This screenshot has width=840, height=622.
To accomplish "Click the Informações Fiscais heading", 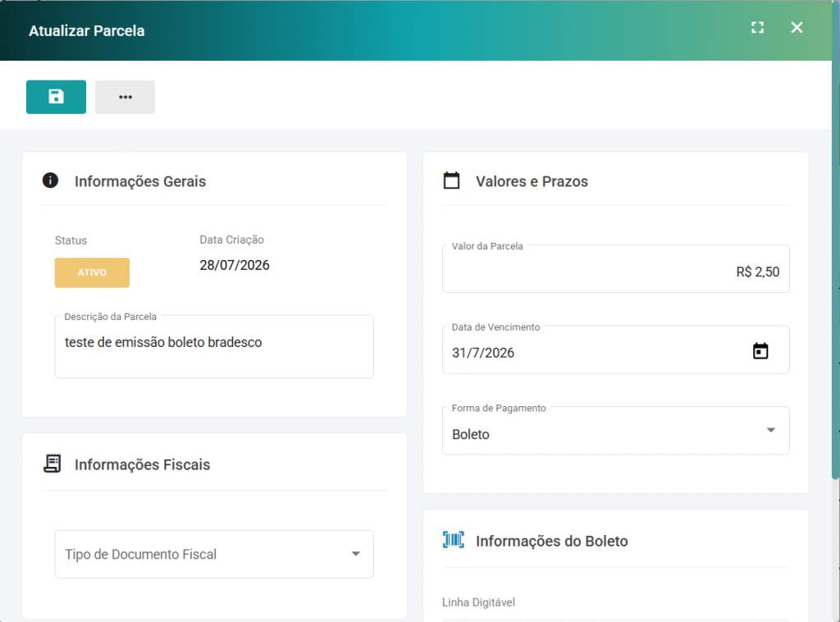I will (x=143, y=464).
